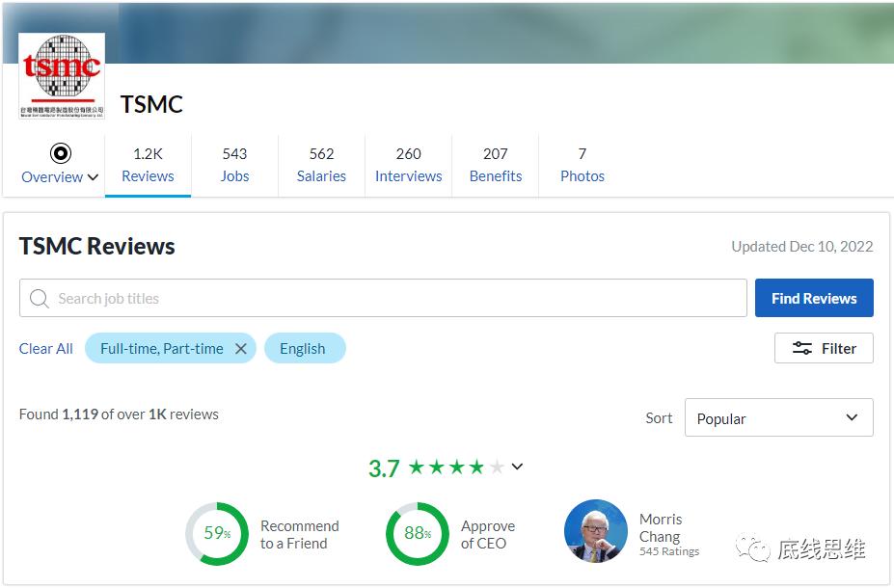894x588 pixels.
Task: Click the 88% Approve of CEO circle
Action: [x=418, y=534]
